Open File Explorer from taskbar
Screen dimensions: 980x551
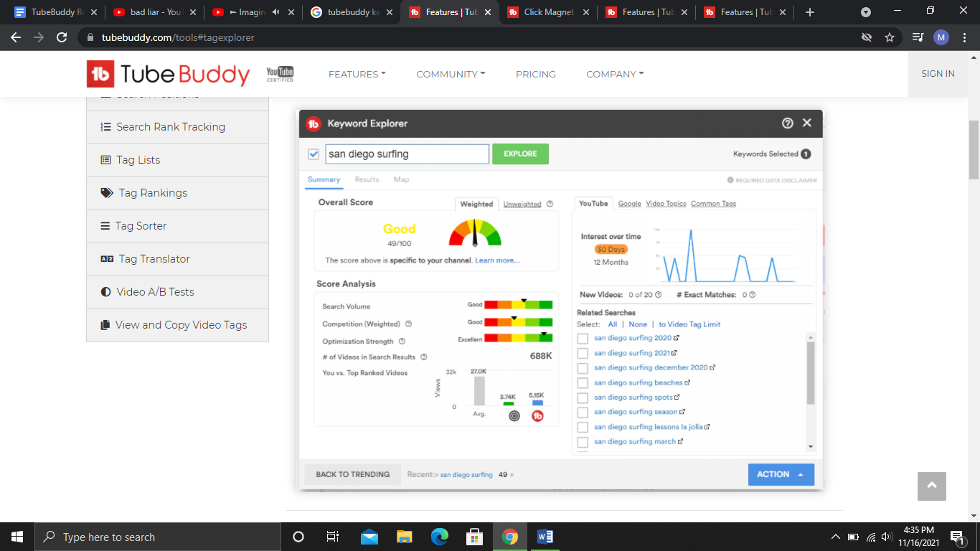(405, 537)
